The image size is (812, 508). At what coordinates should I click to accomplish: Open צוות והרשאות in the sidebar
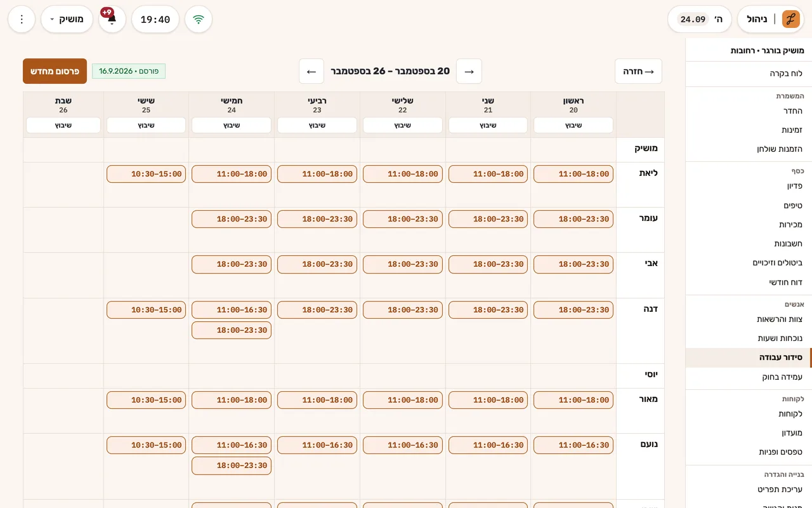(x=749, y=319)
